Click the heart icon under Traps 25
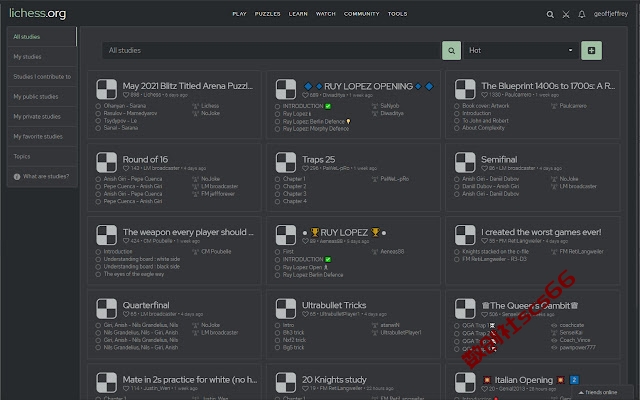The width and height of the screenshot is (640, 400). (x=305, y=168)
